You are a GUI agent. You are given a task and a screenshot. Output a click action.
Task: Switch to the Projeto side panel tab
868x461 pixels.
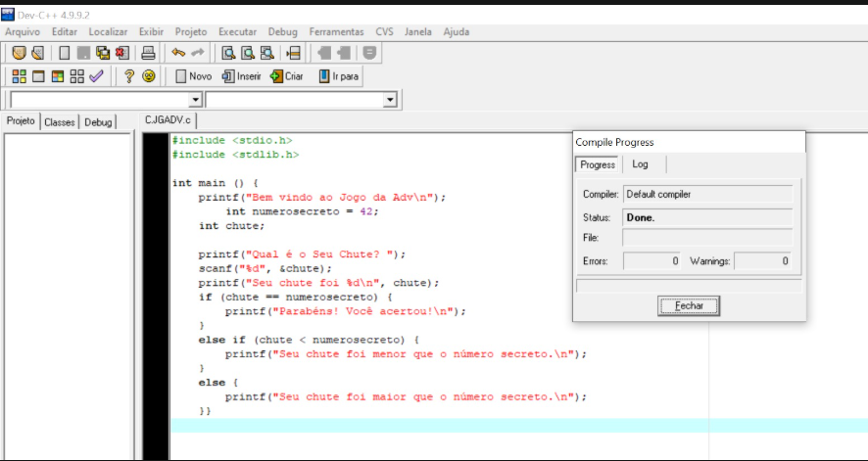tap(21, 121)
